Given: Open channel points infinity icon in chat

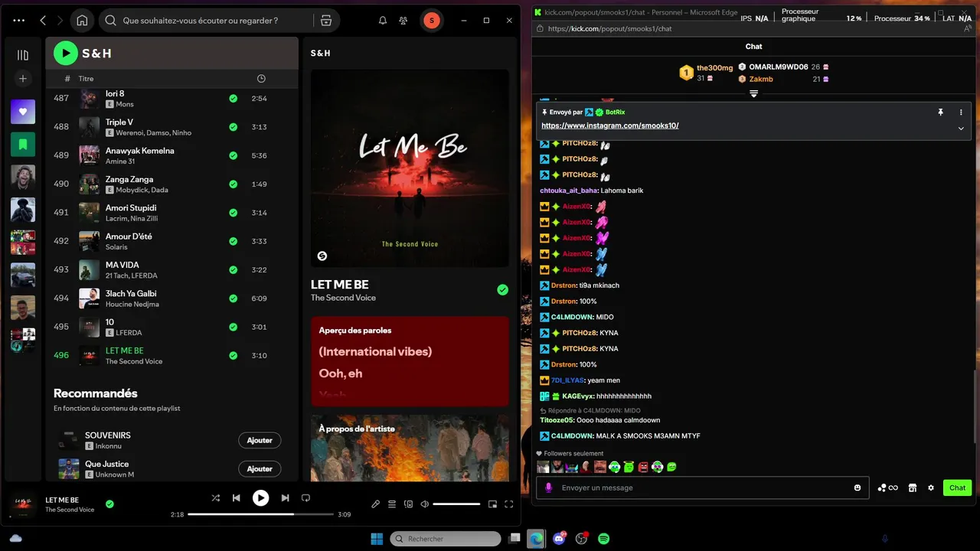Looking at the screenshot, I should tap(887, 487).
